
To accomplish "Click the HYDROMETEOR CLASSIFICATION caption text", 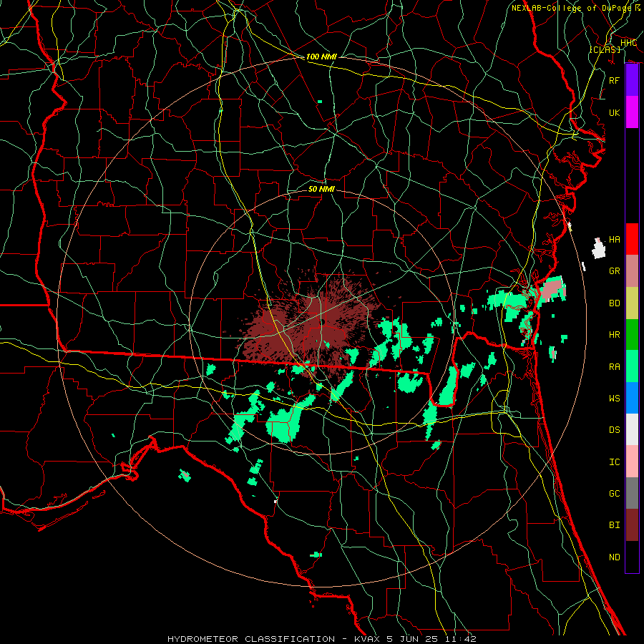I will click(x=251, y=639).
